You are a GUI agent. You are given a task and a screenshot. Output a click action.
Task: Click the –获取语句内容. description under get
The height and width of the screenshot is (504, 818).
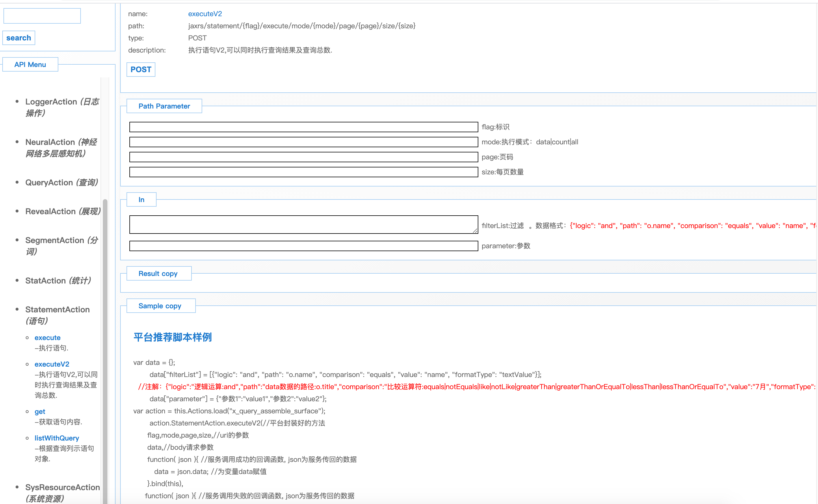tap(58, 422)
